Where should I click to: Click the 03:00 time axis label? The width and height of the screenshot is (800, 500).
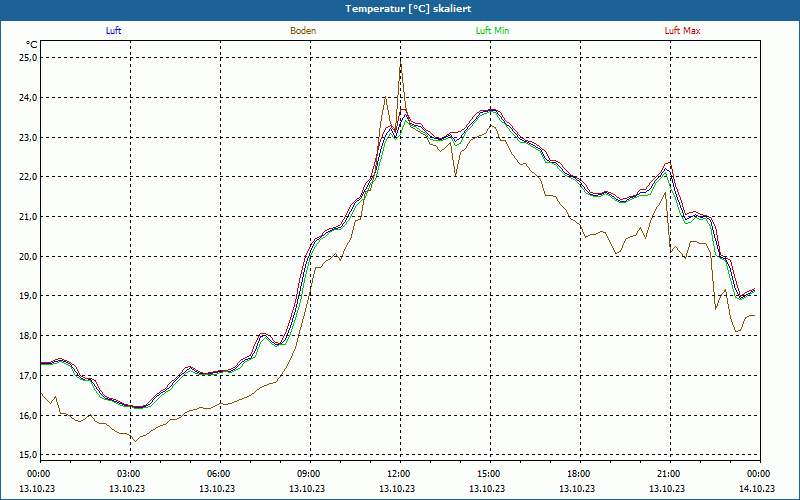point(130,474)
